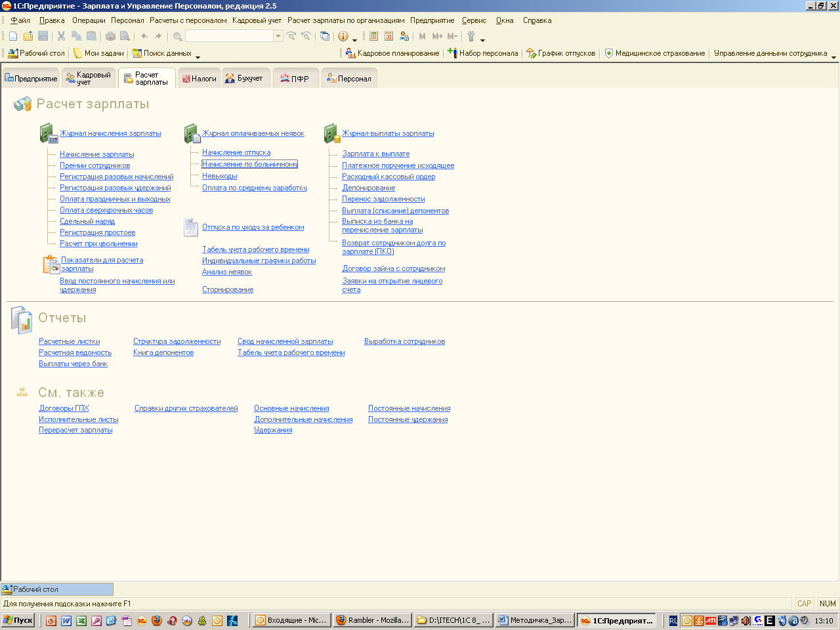
Task: Click Рабочий стол toolbar button
Action: click(x=36, y=53)
